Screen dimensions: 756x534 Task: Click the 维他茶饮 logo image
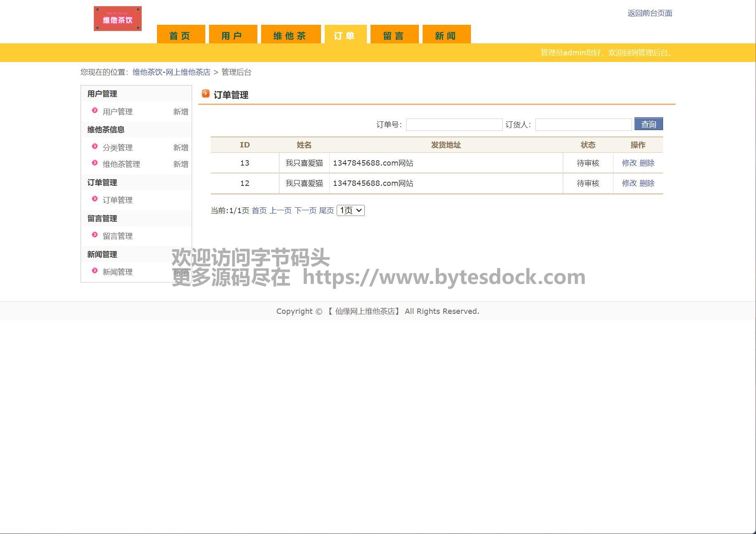[117, 19]
